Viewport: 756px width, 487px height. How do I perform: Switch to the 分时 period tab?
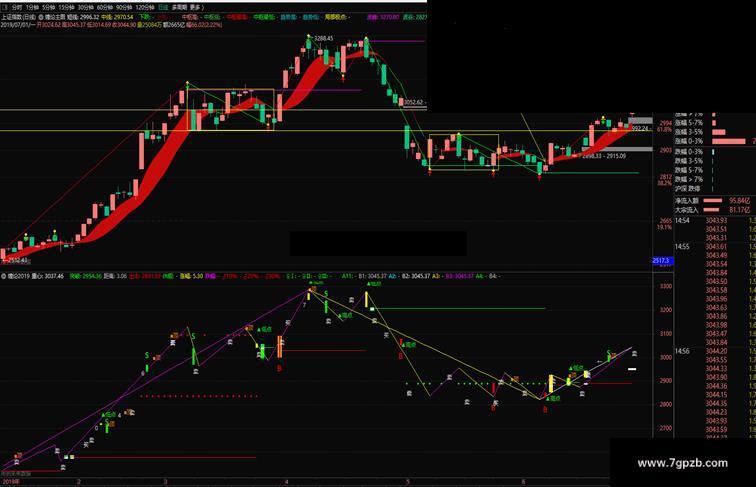[x=17, y=8]
